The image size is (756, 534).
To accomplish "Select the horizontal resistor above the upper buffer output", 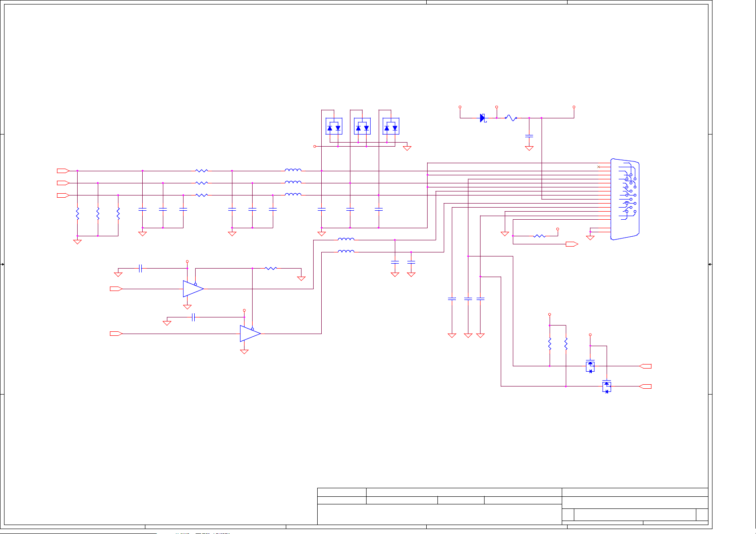I will [x=271, y=268].
